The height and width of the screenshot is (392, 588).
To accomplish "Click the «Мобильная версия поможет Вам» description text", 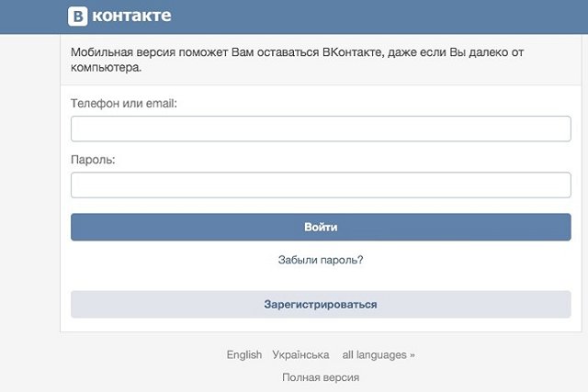I will pos(297,60).
